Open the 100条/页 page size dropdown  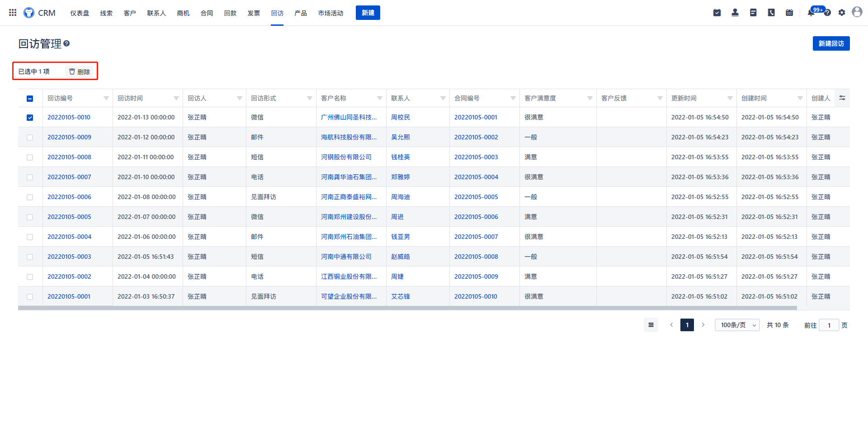[737, 325]
